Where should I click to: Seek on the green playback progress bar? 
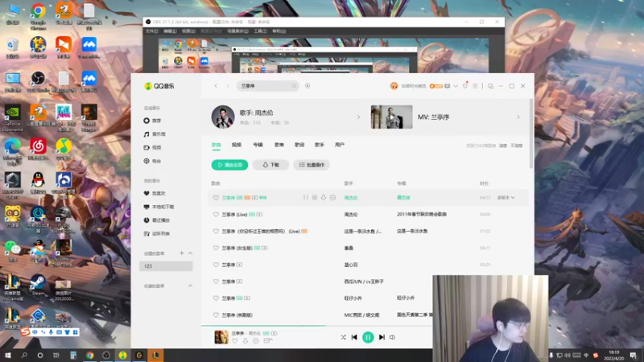click(263, 326)
